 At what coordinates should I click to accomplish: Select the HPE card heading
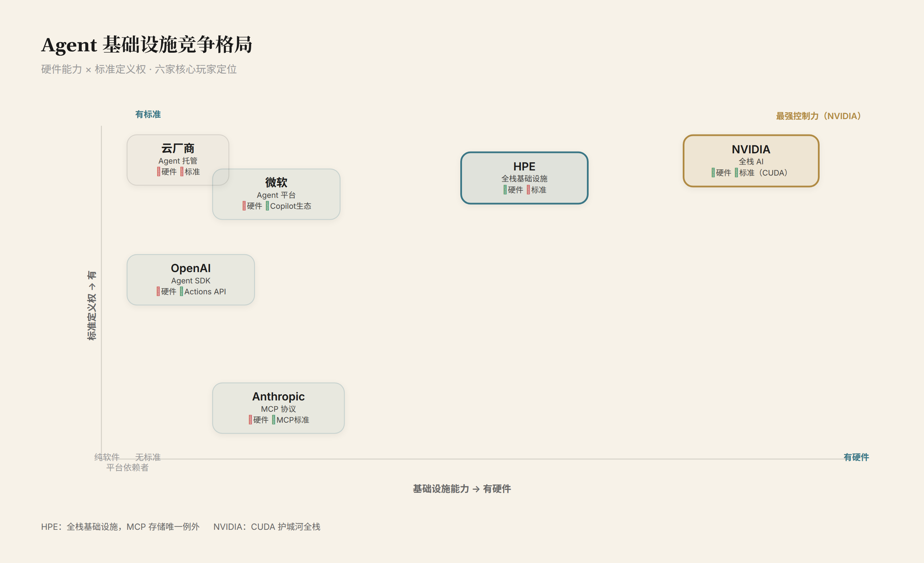point(524,167)
